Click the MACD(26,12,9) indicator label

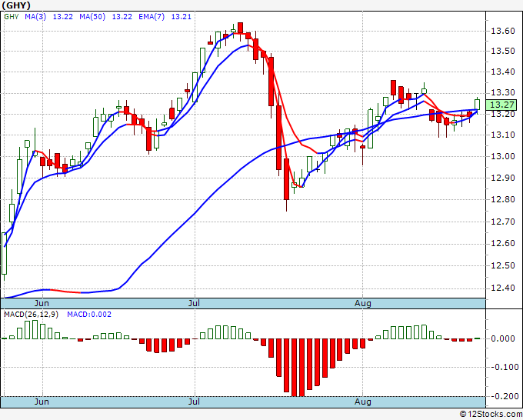tap(31, 315)
